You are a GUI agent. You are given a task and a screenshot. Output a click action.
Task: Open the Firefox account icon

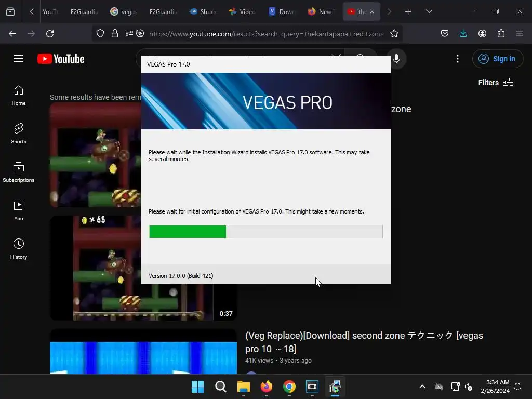pos(482,33)
